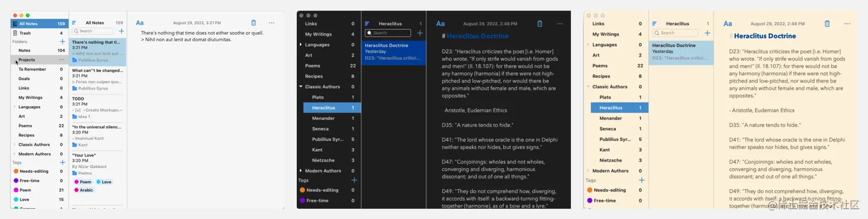Expand Languages arrow in dark window

pyautogui.click(x=301, y=45)
